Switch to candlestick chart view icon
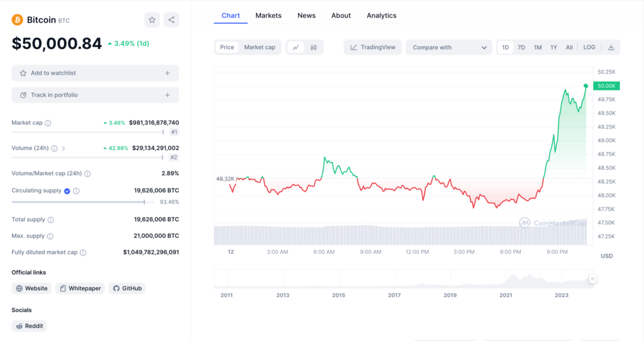The height and width of the screenshot is (341, 644). click(x=313, y=47)
